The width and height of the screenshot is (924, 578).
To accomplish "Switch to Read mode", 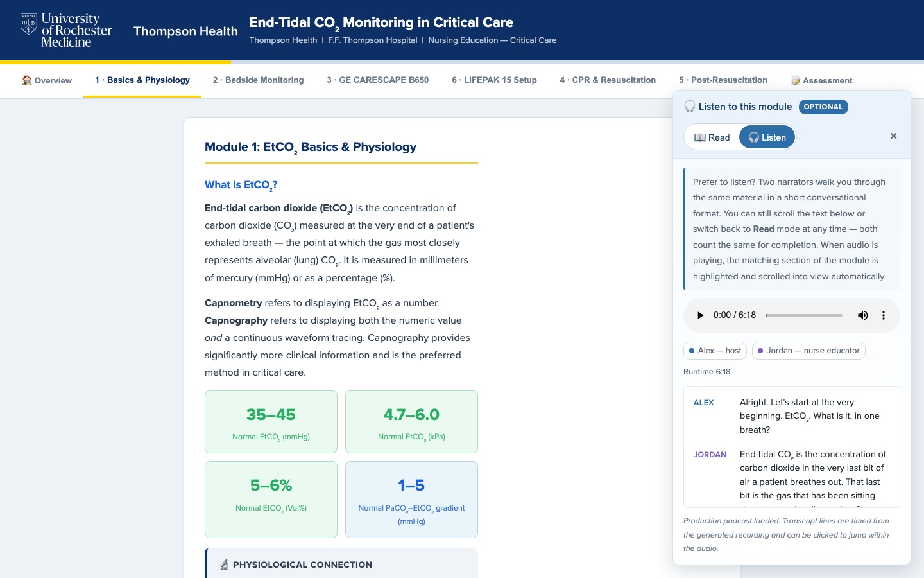I will 712,137.
